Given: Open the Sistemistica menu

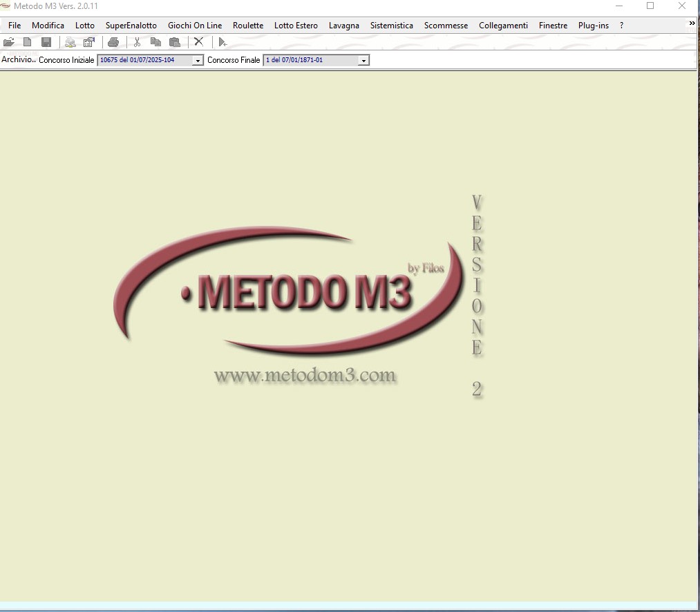Looking at the screenshot, I should point(392,26).
